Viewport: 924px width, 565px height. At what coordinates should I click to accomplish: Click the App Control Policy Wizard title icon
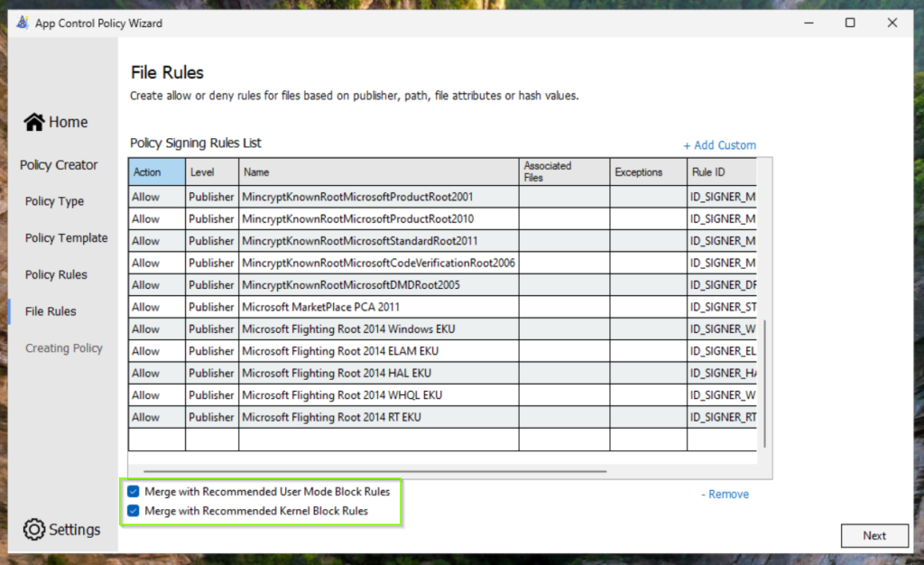pos(23,23)
